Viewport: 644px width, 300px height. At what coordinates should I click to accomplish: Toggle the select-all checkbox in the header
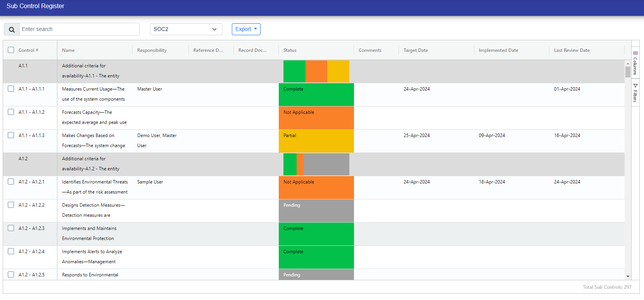[x=11, y=50]
